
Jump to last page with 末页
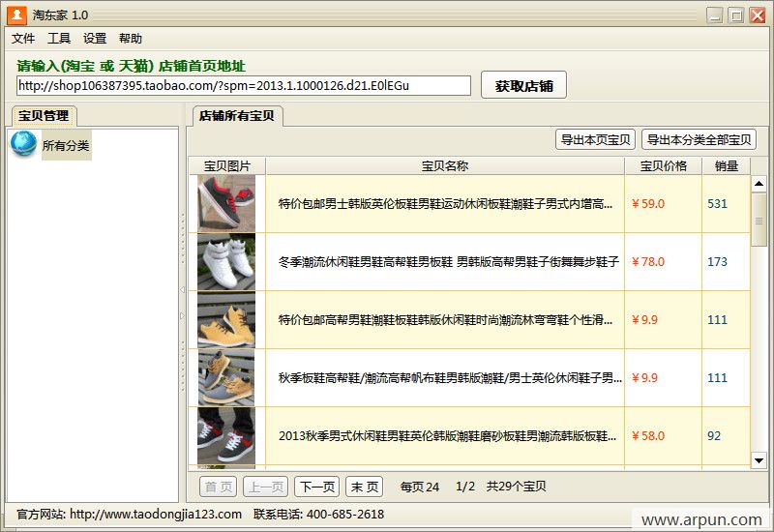click(365, 487)
